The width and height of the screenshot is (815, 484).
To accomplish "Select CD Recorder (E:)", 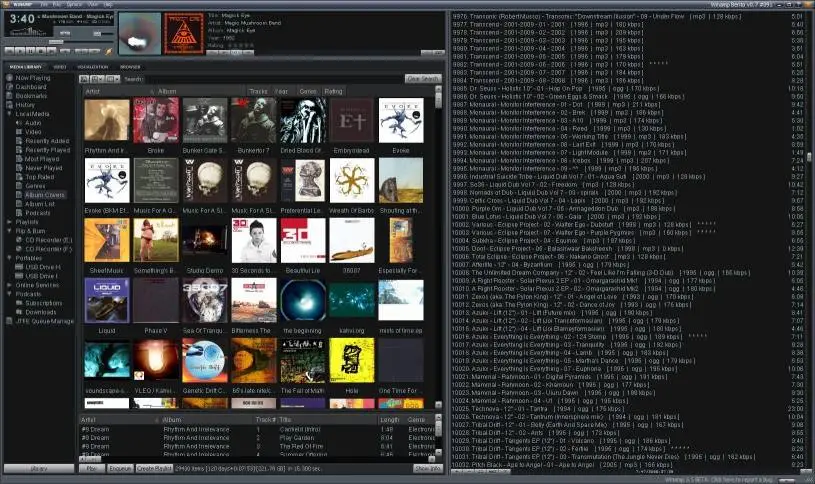I will 49,240.
